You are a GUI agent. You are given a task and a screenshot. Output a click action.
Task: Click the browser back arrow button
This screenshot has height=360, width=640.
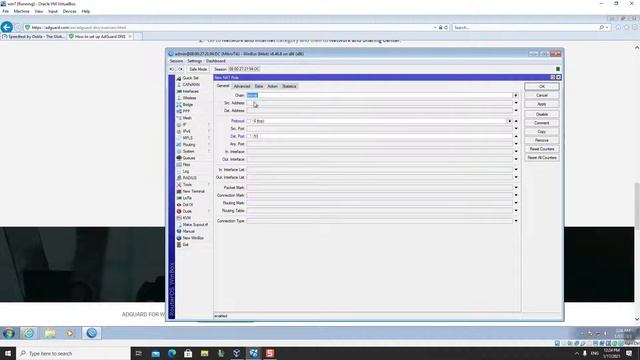[x=7, y=27]
